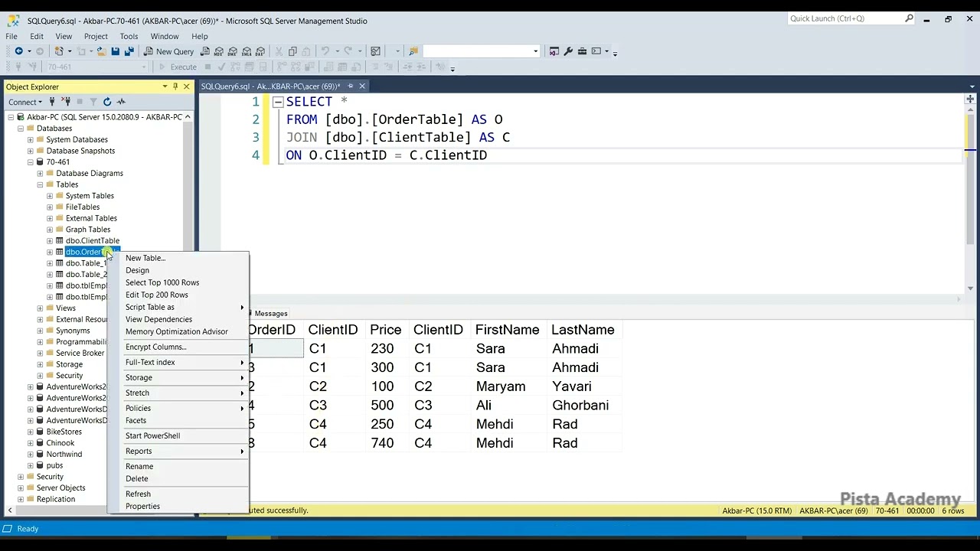Screen dimensions: 980x551
Task: Click the Copy icon in toolbar
Action: [292, 51]
